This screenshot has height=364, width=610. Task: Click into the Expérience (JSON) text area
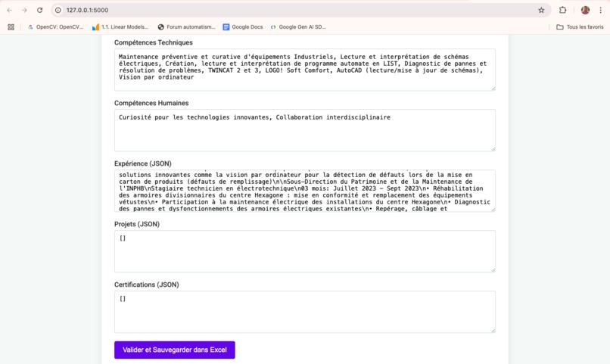pos(304,191)
